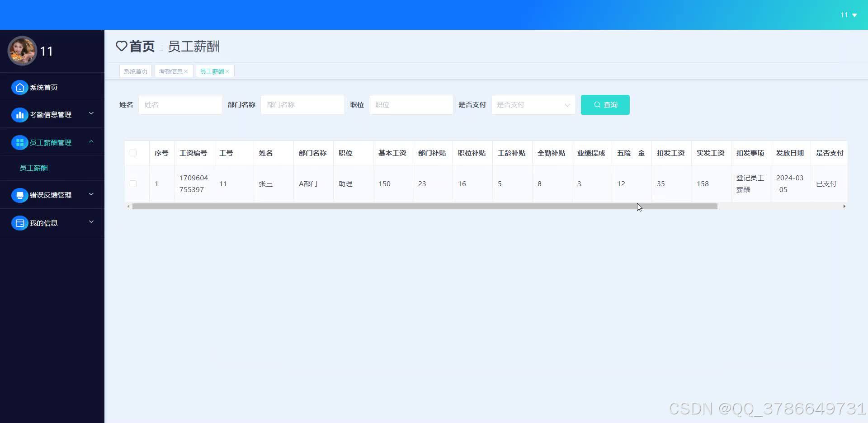Click the 2024-03-05 date cell

click(x=790, y=183)
